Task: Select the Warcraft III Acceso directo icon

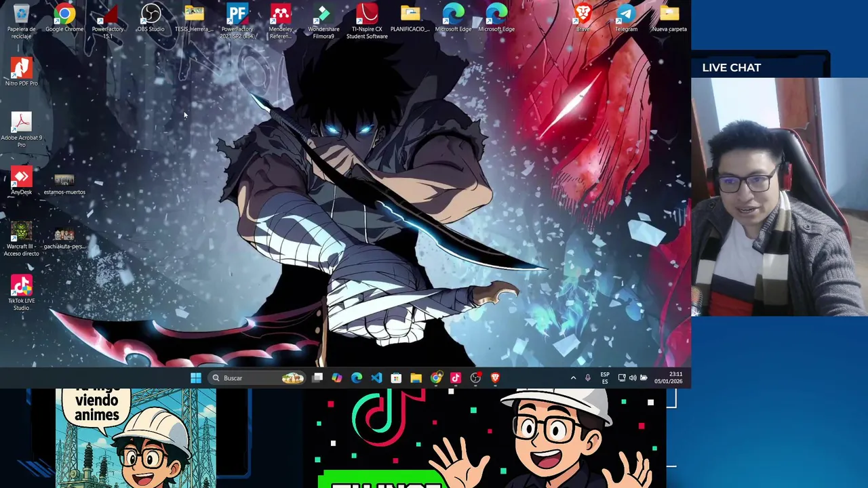Action: point(21,239)
